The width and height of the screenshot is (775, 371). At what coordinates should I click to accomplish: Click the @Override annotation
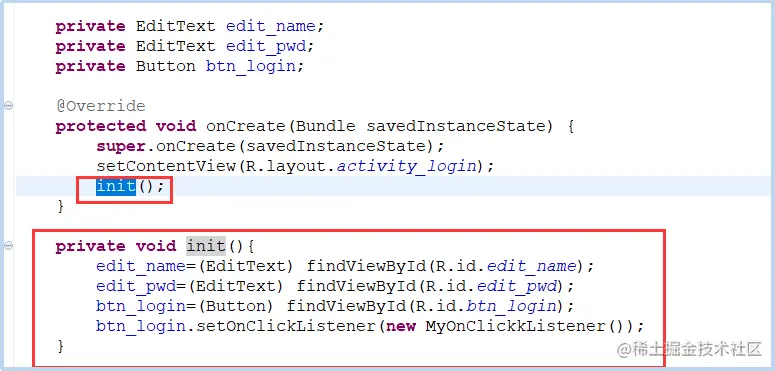tap(100, 106)
